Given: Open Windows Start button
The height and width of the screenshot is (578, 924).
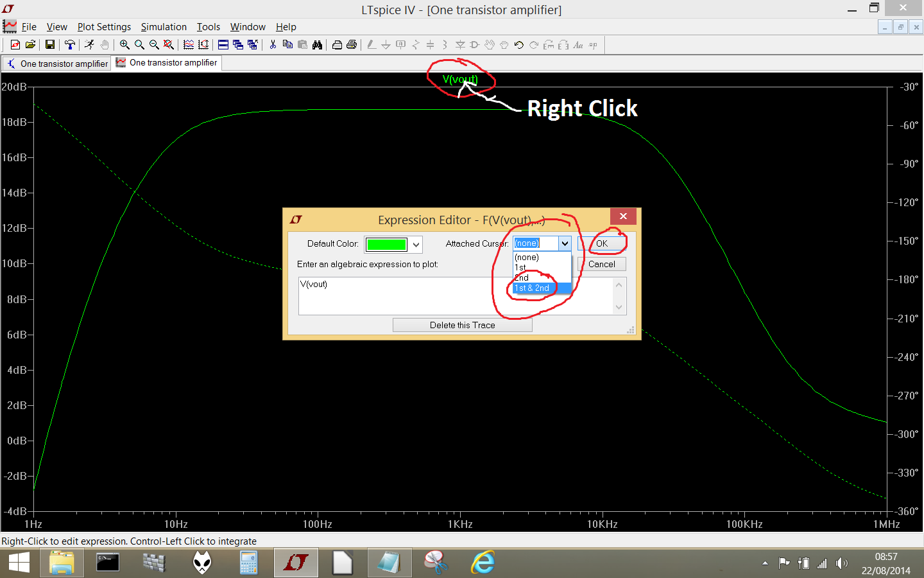Looking at the screenshot, I should click(x=19, y=563).
